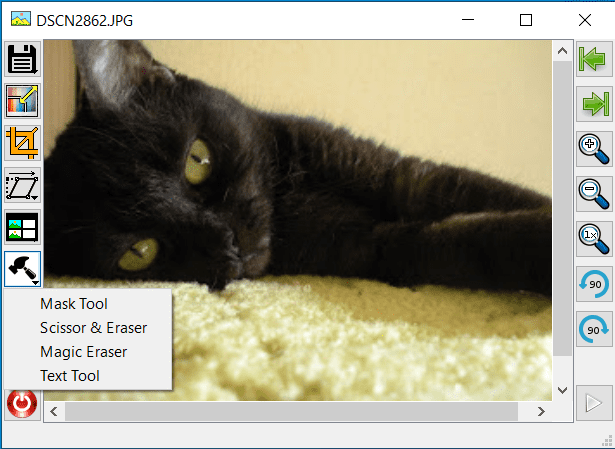
Task: Click the Save floppy disk icon
Action: click(x=22, y=59)
